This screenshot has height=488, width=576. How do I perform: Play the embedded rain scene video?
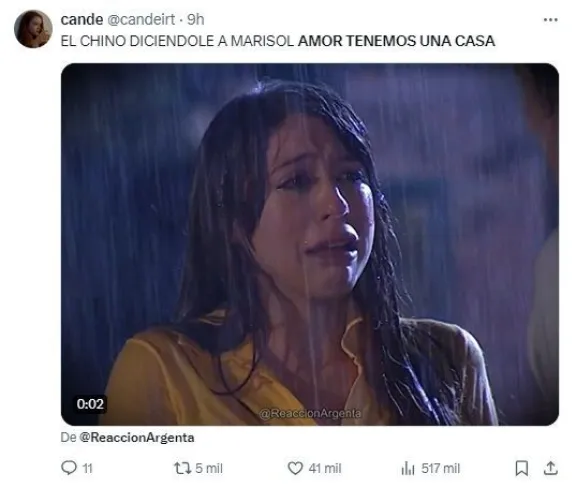(x=310, y=244)
